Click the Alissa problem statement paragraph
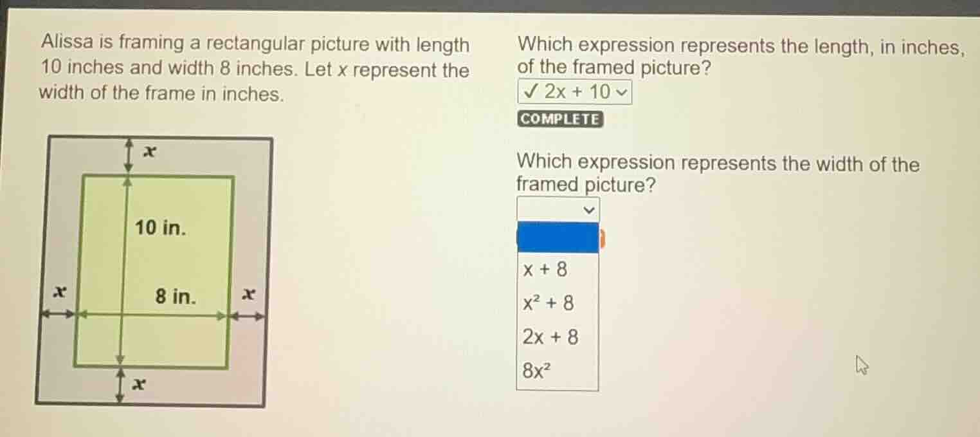 coord(255,70)
